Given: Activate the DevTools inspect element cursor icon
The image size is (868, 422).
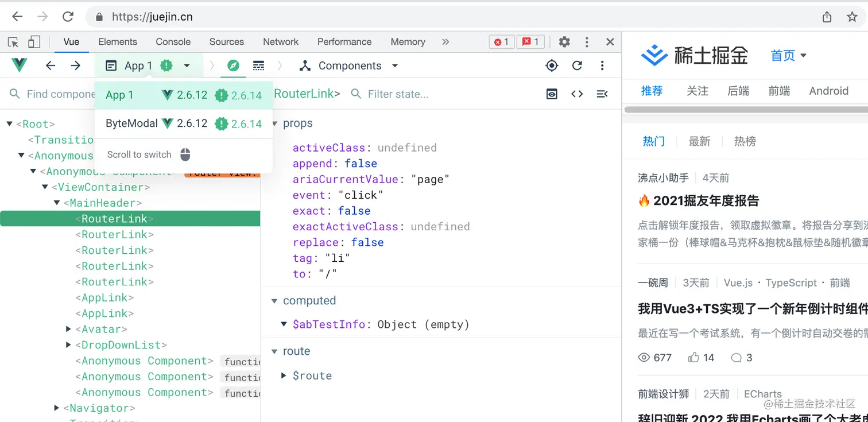Looking at the screenshot, I should coord(13,42).
